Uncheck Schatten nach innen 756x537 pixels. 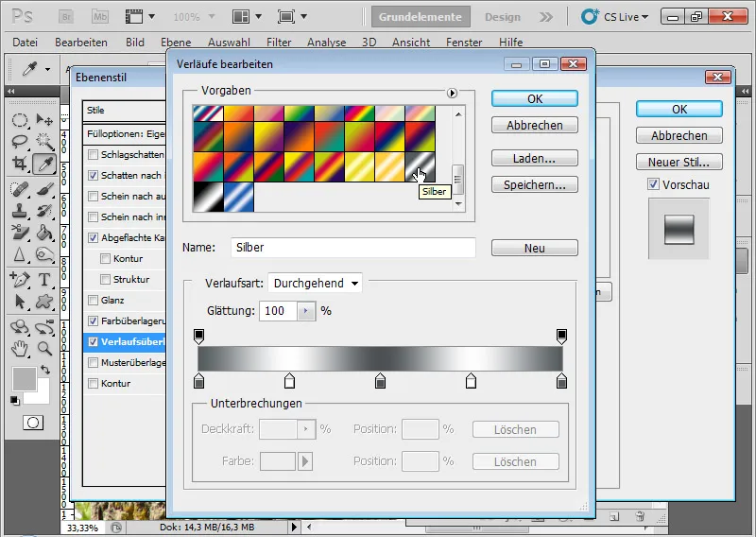pyautogui.click(x=93, y=176)
